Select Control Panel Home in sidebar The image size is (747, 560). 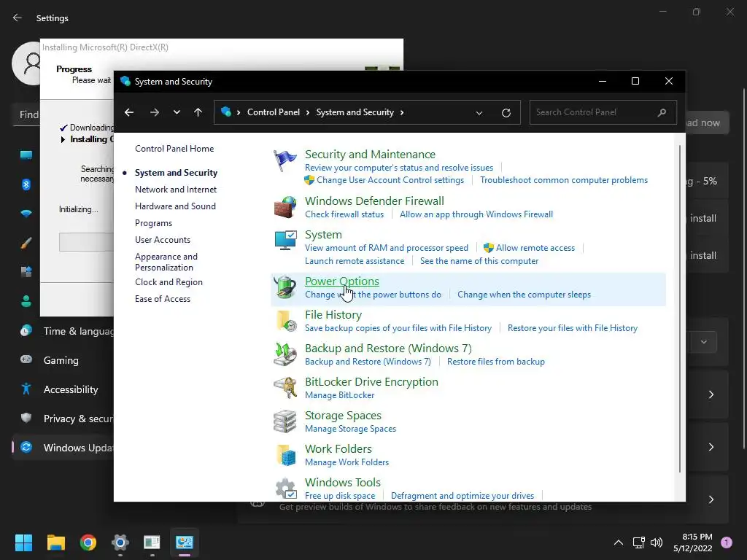pos(174,149)
